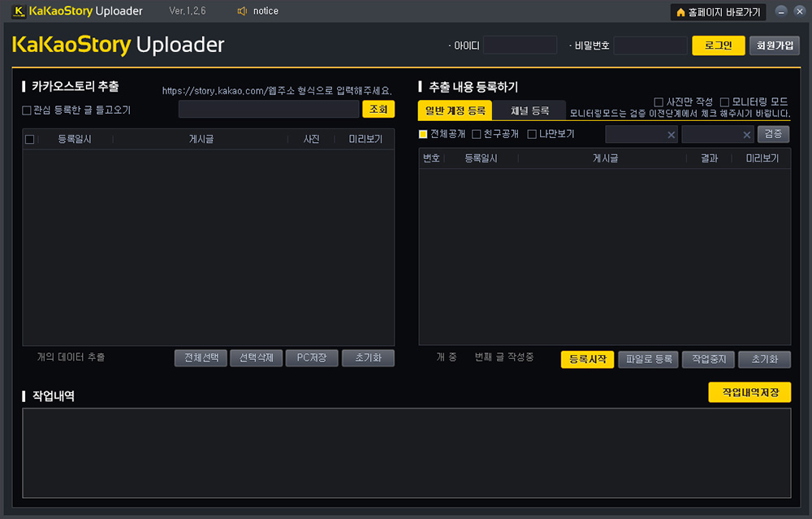Click the KakaoStory logo icon in title bar

click(19, 11)
